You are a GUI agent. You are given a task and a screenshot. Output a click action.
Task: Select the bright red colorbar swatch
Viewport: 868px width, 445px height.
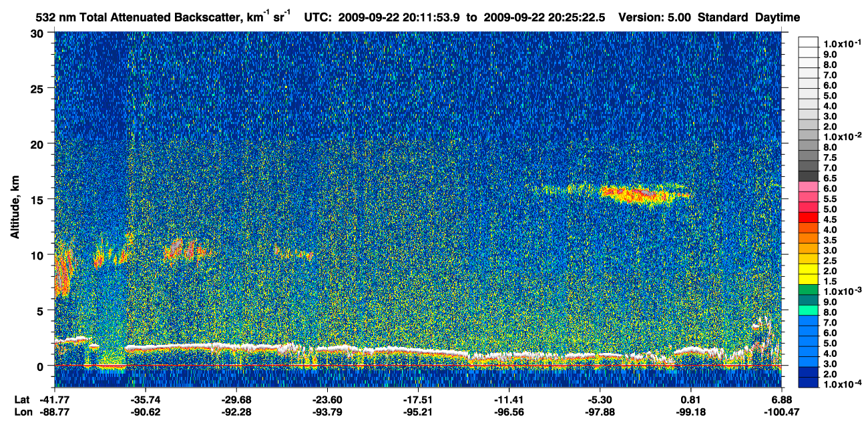coord(808,217)
